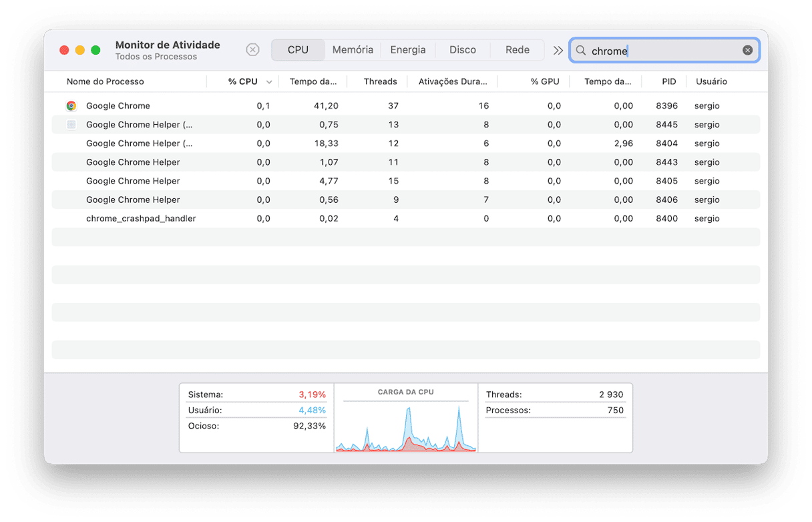Viewport: 812px width, 522px height.
Task: Minimize the window with the yellow button
Action: [x=80, y=50]
